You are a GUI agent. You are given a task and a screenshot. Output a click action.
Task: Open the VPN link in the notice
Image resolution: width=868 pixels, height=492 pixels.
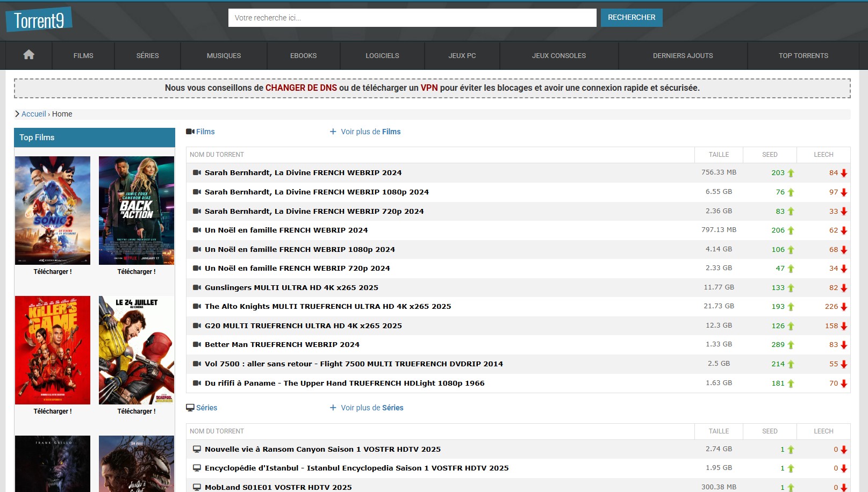[429, 88]
